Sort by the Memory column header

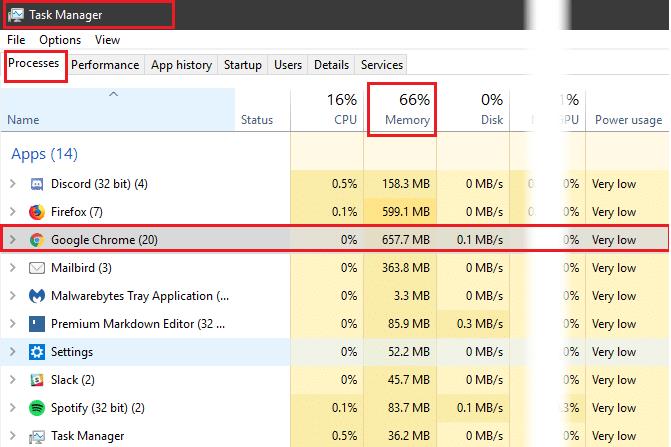click(401, 110)
